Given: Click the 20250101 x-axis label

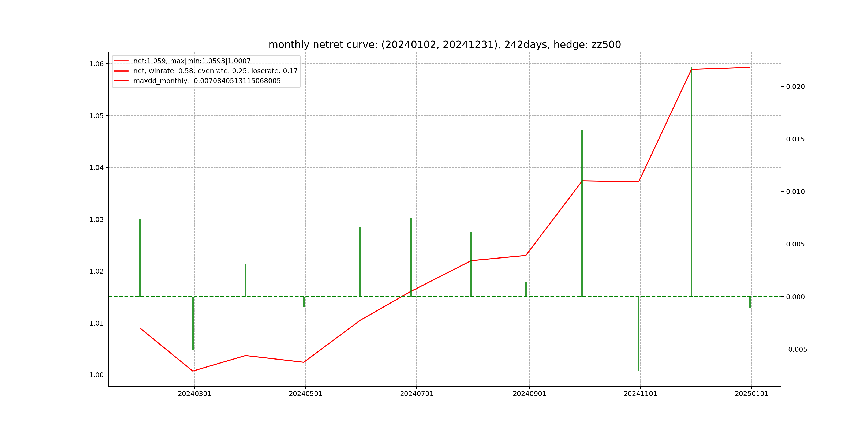Looking at the screenshot, I should click(x=751, y=394).
